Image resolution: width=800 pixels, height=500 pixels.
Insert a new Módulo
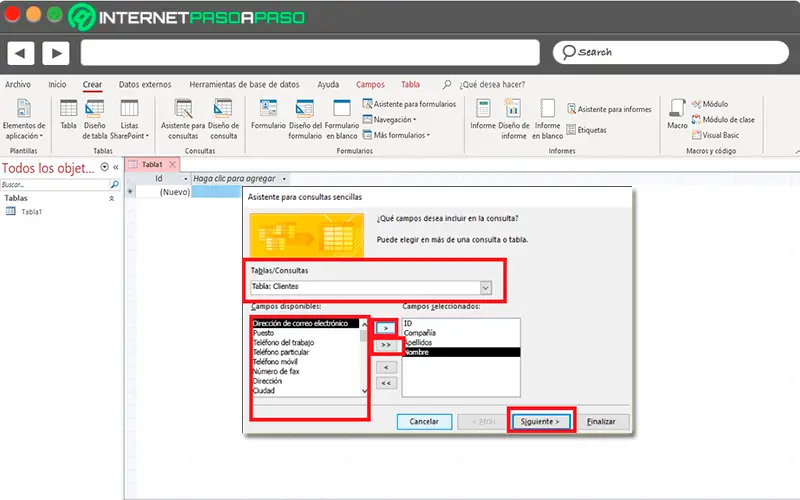coord(710,104)
